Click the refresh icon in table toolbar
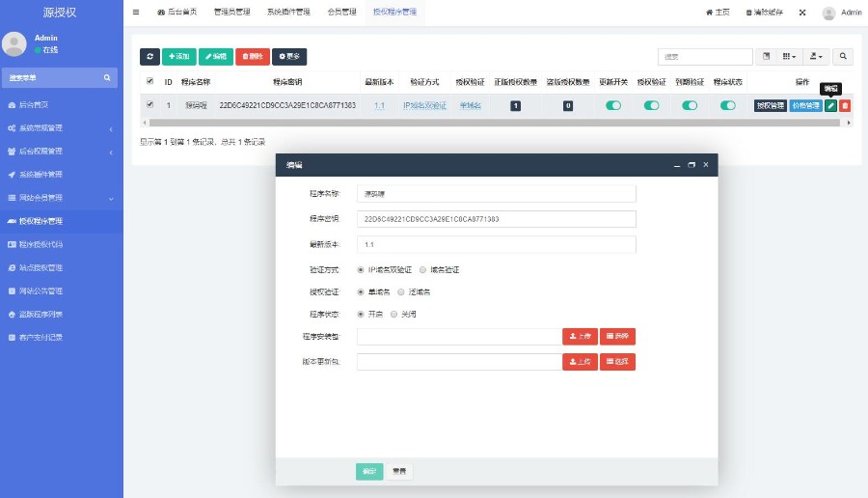 pyautogui.click(x=149, y=57)
